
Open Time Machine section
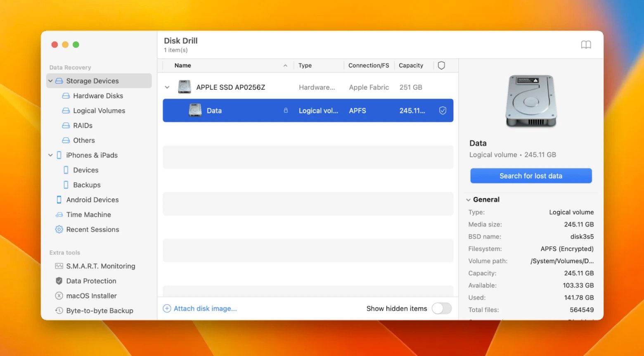point(88,215)
